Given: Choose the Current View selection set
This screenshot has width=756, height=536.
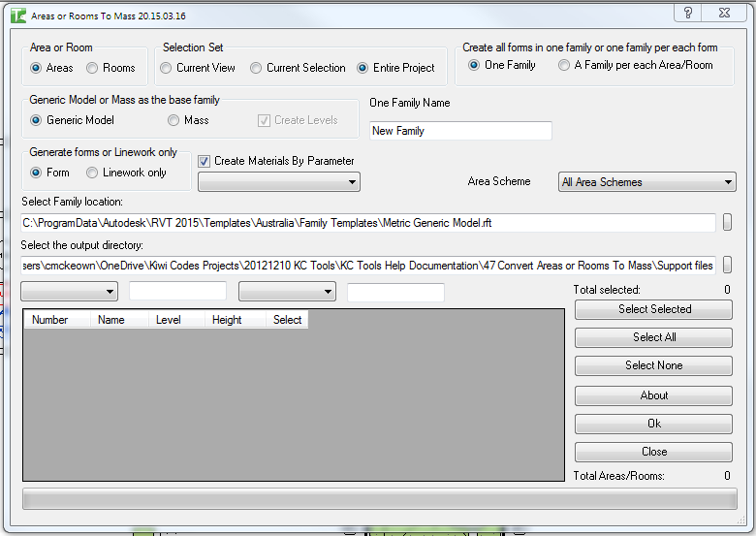Looking at the screenshot, I should 167,68.
